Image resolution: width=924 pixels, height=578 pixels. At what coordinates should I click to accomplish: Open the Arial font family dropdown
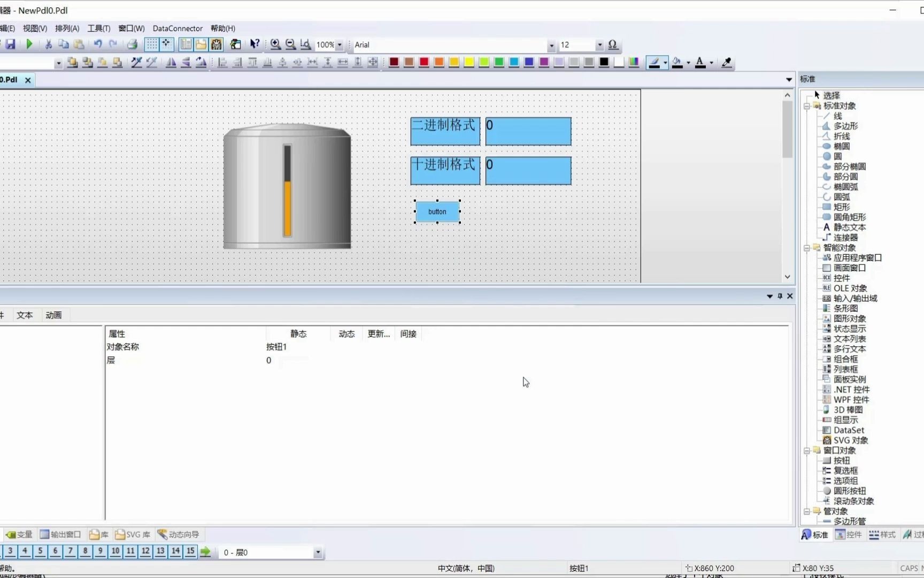click(551, 45)
